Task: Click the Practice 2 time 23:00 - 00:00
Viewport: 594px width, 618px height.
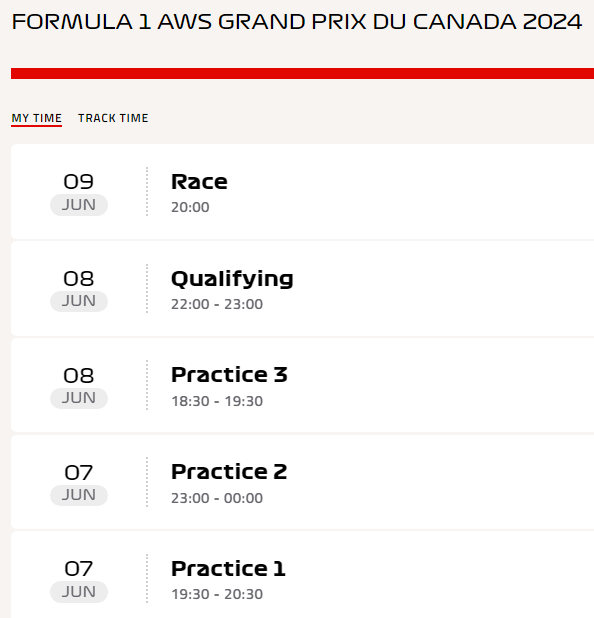Action: [x=217, y=498]
